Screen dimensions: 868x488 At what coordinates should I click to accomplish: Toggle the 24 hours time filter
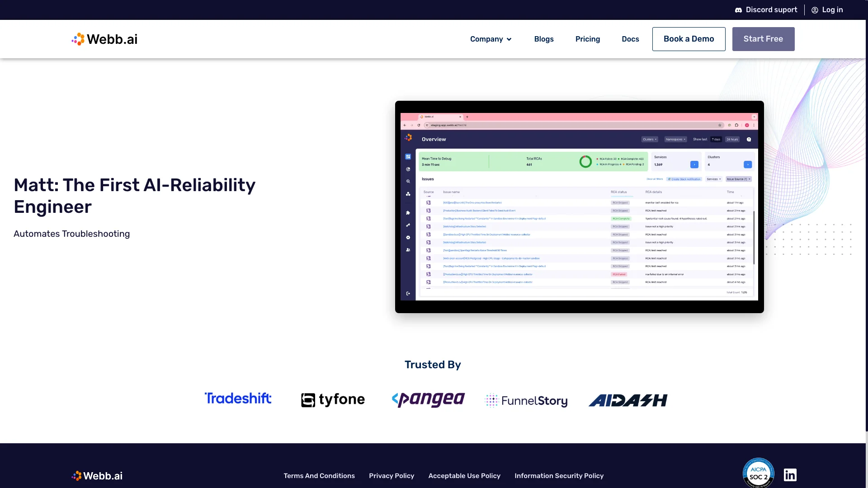pyautogui.click(x=732, y=140)
